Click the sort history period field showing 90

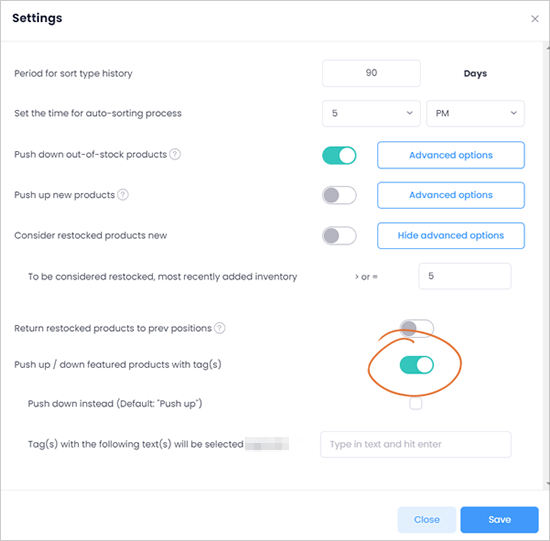371,73
